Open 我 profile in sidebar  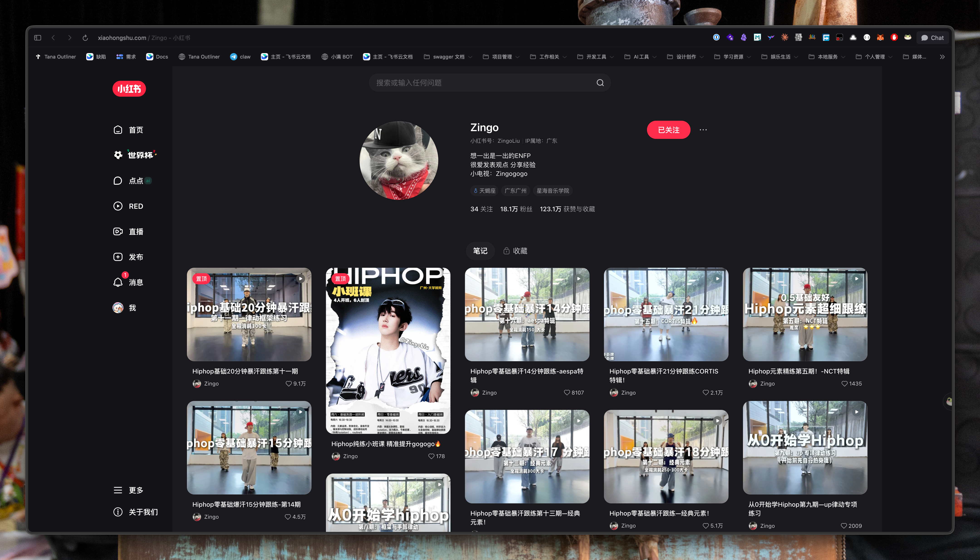[125, 308]
